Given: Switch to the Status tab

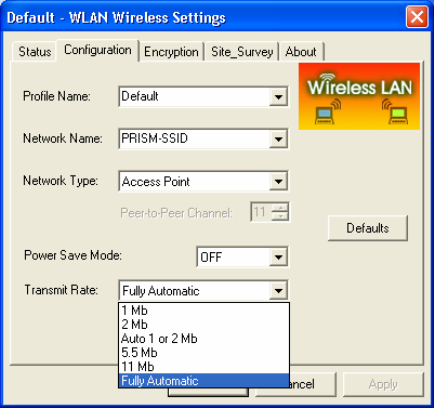Looking at the screenshot, I should (34, 52).
